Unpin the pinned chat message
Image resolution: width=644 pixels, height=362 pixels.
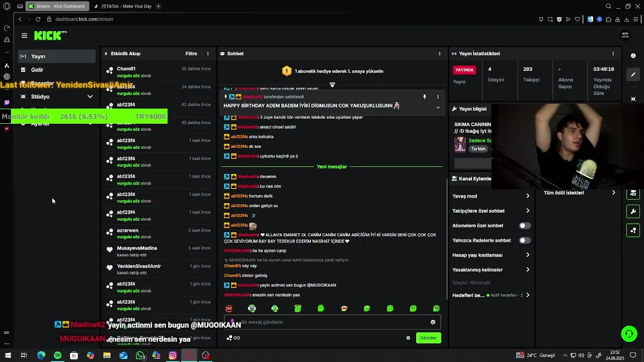click(425, 97)
